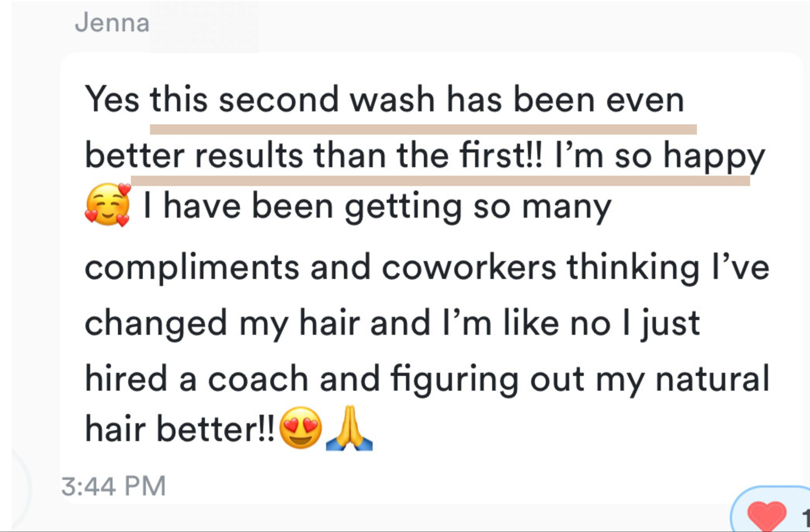This screenshot has width=810, height=532.
Task: Click the 3:44 PM timestamp
Action: pos(113,485)
